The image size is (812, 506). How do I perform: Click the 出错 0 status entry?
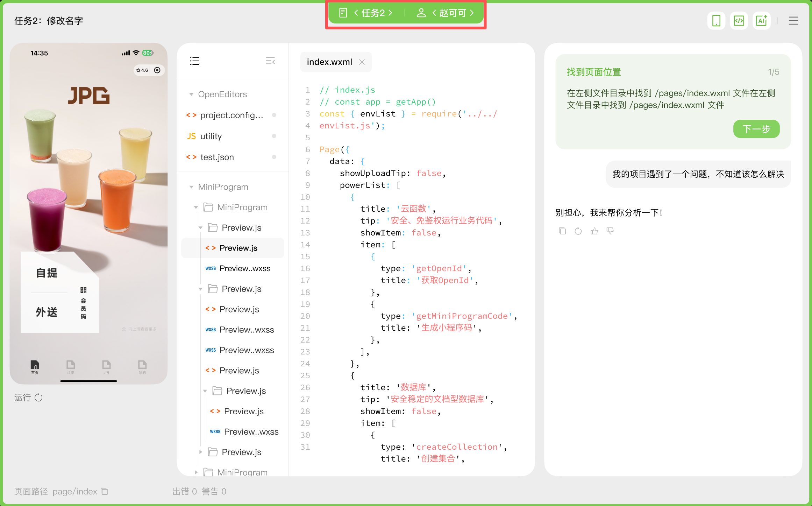pos(185,492)
